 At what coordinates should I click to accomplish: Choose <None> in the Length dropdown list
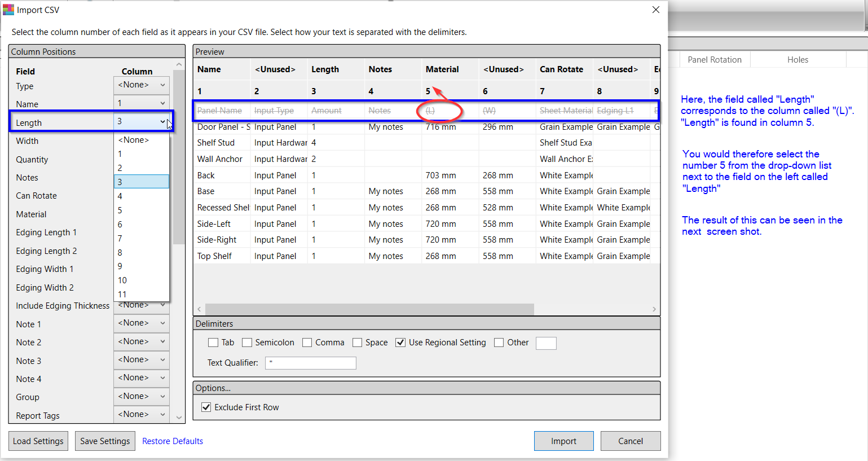[142, 140]
